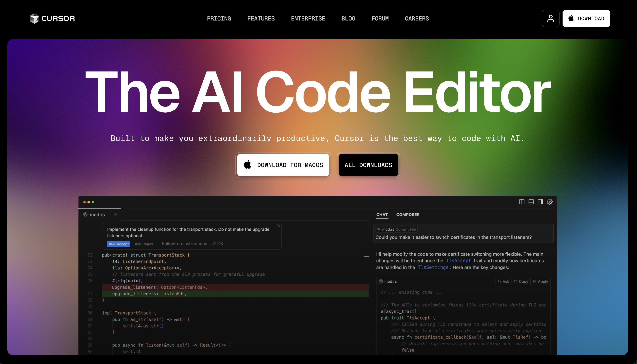Click the All Downloads button

(x=368, y=165)
